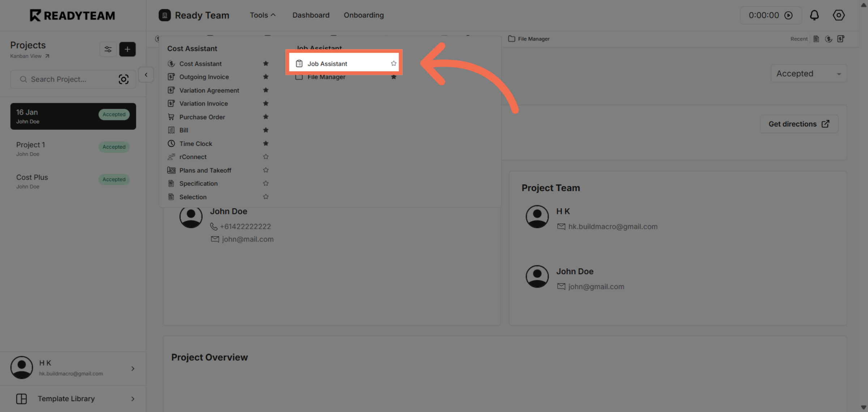The width and height of the screenshot is (868, 412).
Task: Open the Job Assistant tool
Action: [327, 63]
